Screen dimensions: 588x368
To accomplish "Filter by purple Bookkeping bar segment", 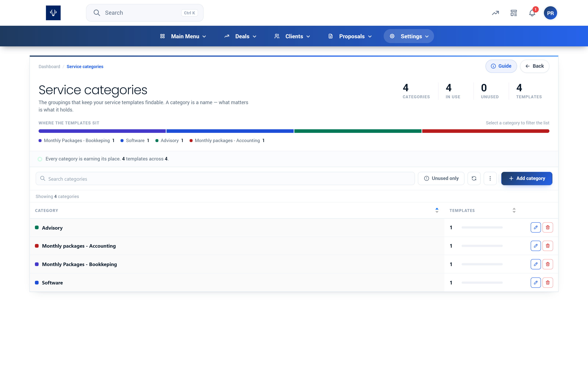I will pyautogui.click(x=102, y=131).
